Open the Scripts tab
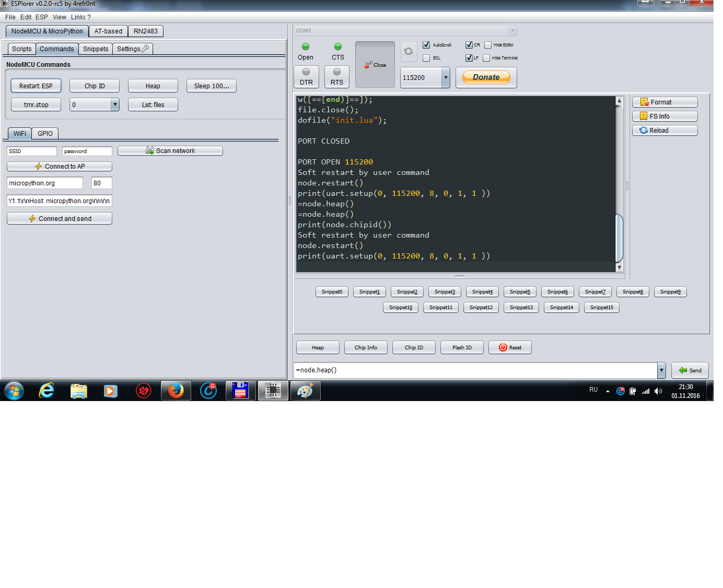This screenshot has height=588, width=723. [22, 49]
